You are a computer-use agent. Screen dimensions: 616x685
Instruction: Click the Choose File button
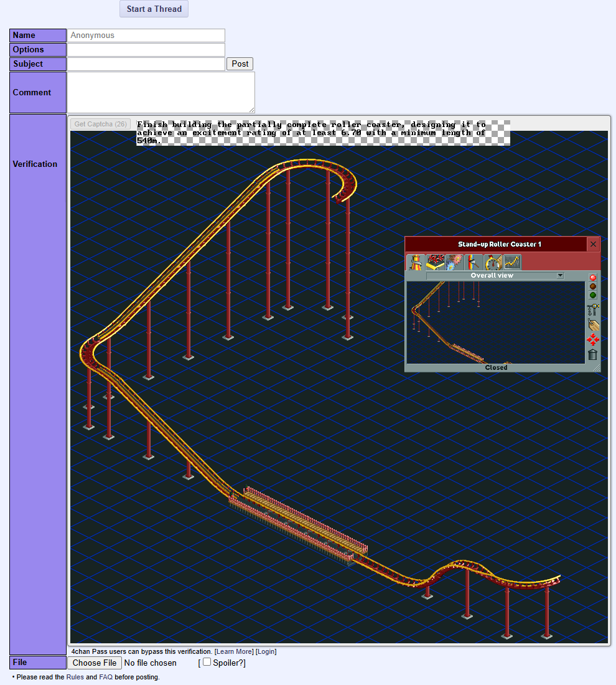95,663
